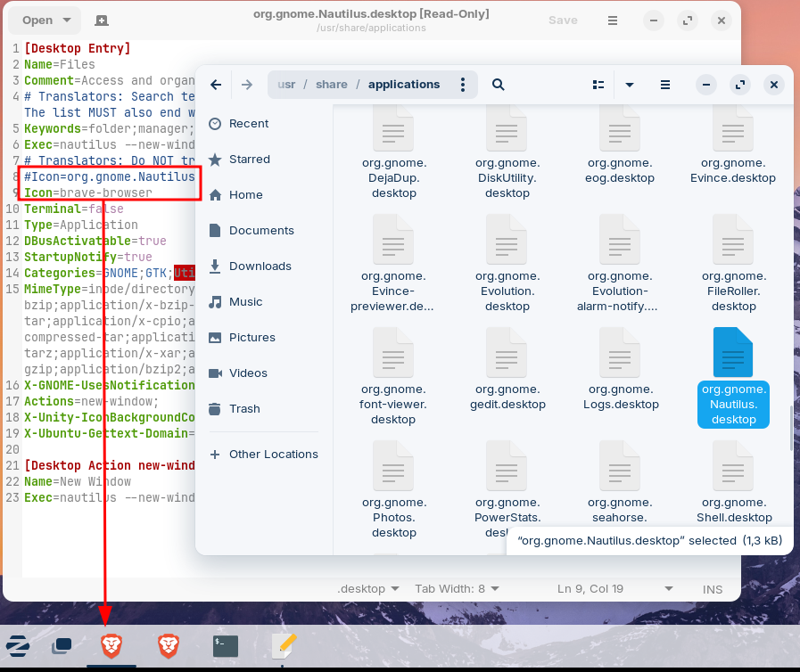Click the INS insert mode indicator
This screenshot has width=800, height=672.
(x=713, y=589)
